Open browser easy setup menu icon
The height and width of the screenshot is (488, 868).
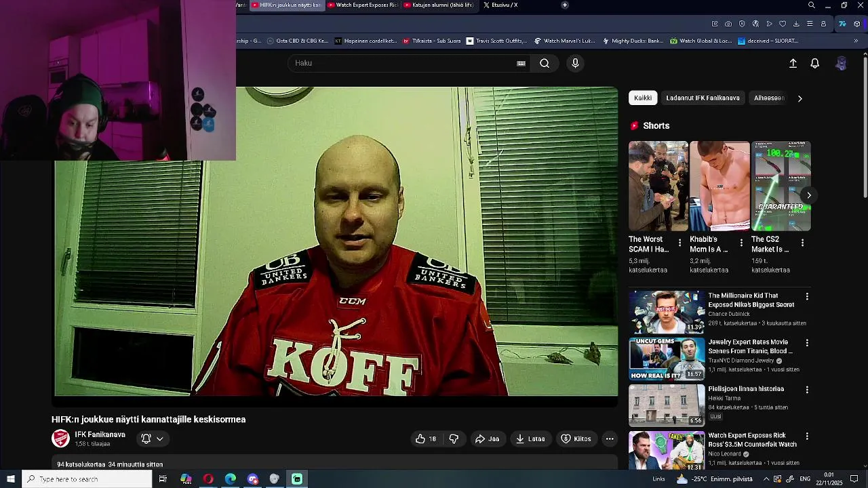810,24
